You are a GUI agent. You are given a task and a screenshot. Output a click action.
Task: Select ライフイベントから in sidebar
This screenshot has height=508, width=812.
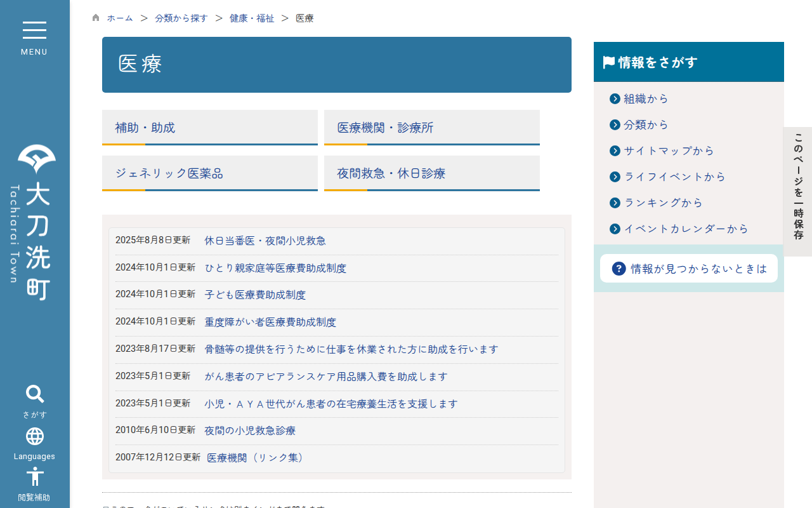point(674,177)
